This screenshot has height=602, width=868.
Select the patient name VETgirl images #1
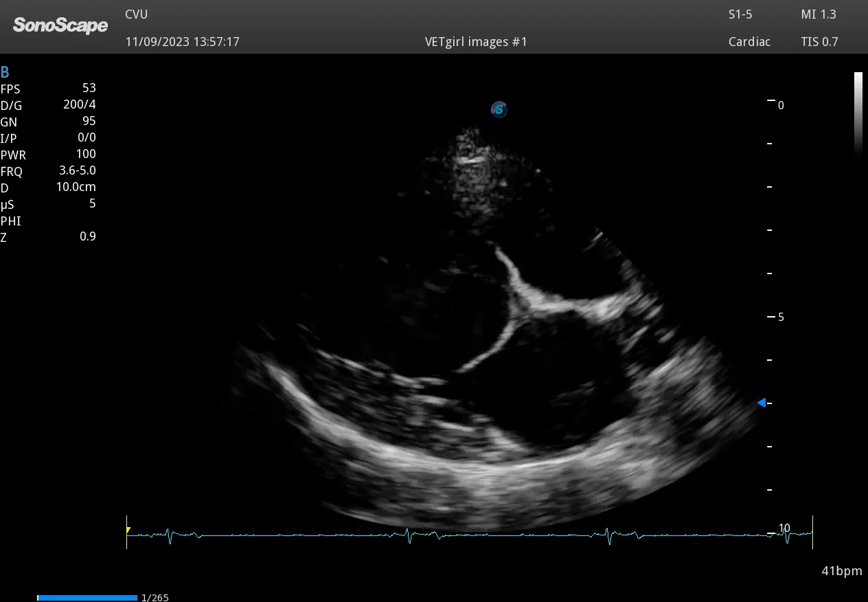[476, 42]
